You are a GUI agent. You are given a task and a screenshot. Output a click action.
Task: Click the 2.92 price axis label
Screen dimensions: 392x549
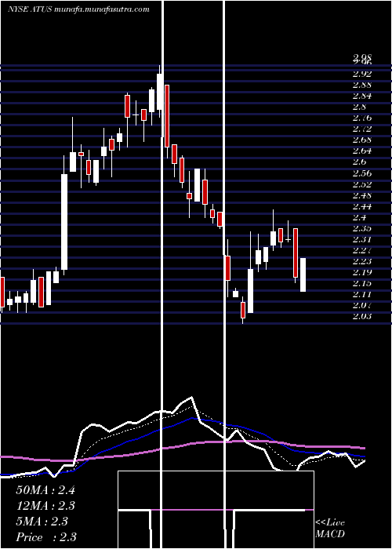[x=362, y=74]
